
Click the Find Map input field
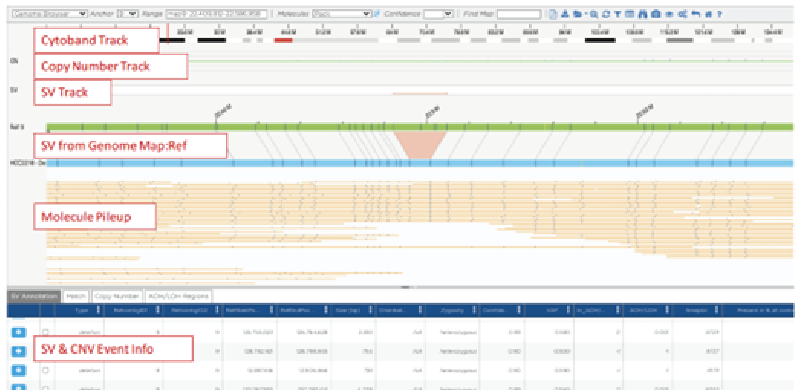(519, 14)
